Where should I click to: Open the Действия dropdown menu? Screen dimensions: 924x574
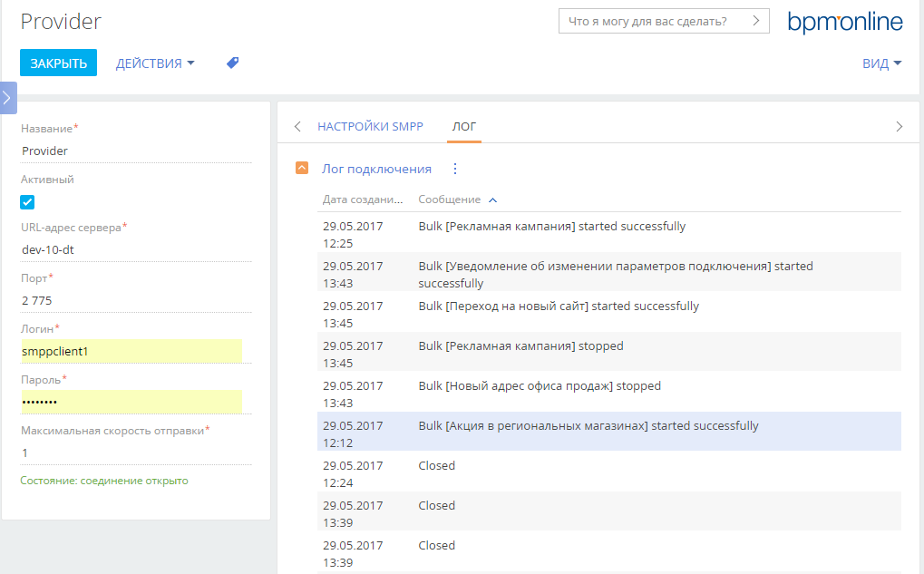click(155, 63)
